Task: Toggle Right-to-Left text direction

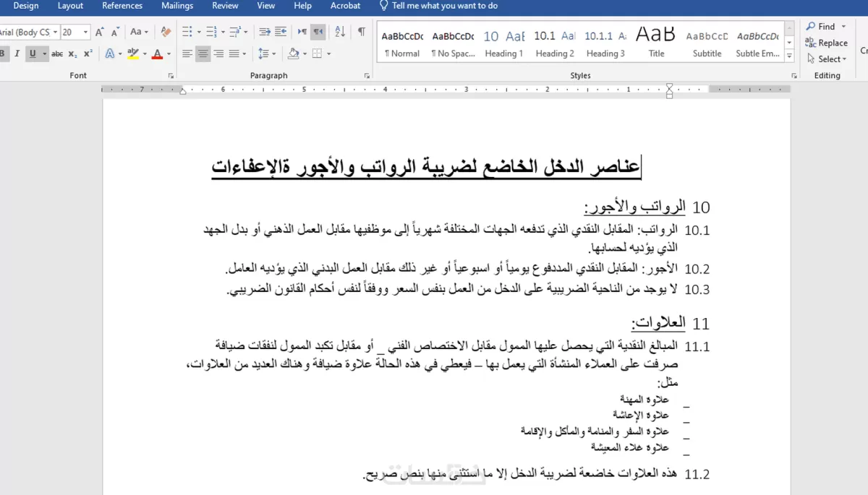Action: pos(318,33)
